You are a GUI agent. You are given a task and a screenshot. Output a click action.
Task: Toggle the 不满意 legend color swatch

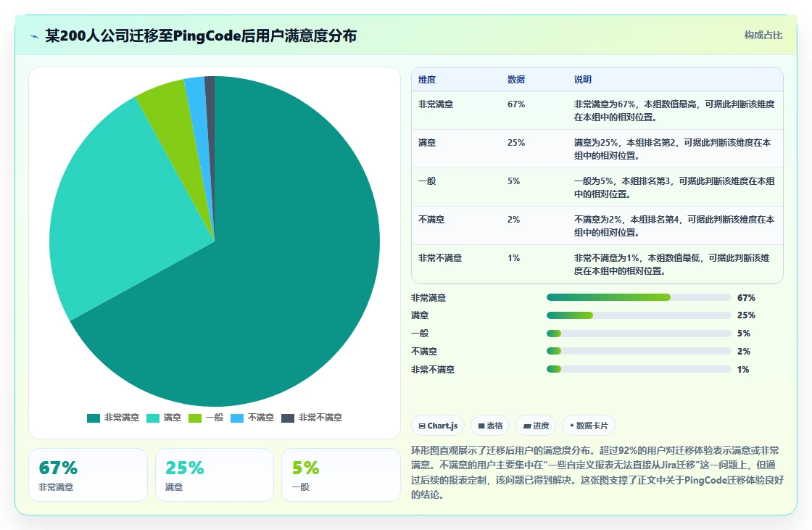click(x=237, y=418)
